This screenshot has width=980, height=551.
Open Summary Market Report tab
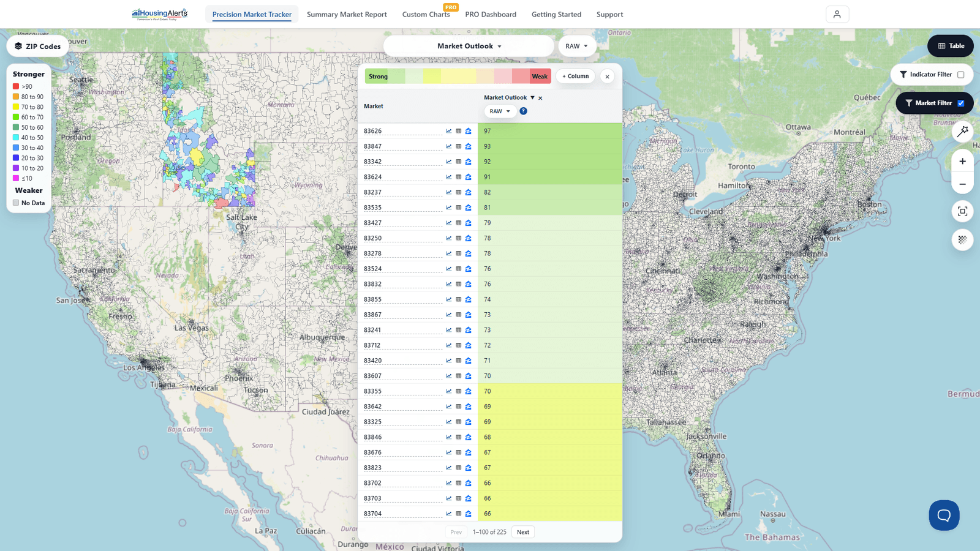347,14
